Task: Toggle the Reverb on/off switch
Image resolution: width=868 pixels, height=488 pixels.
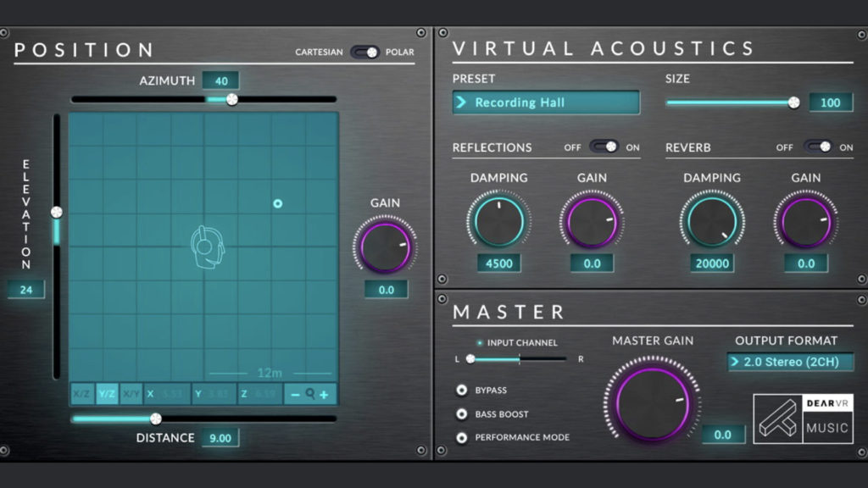Action: pyautogui.click(x=817, y=147)
